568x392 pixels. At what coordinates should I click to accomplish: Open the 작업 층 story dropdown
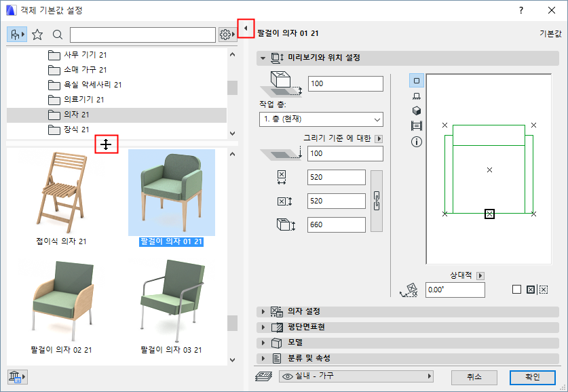tap(321, 119)
